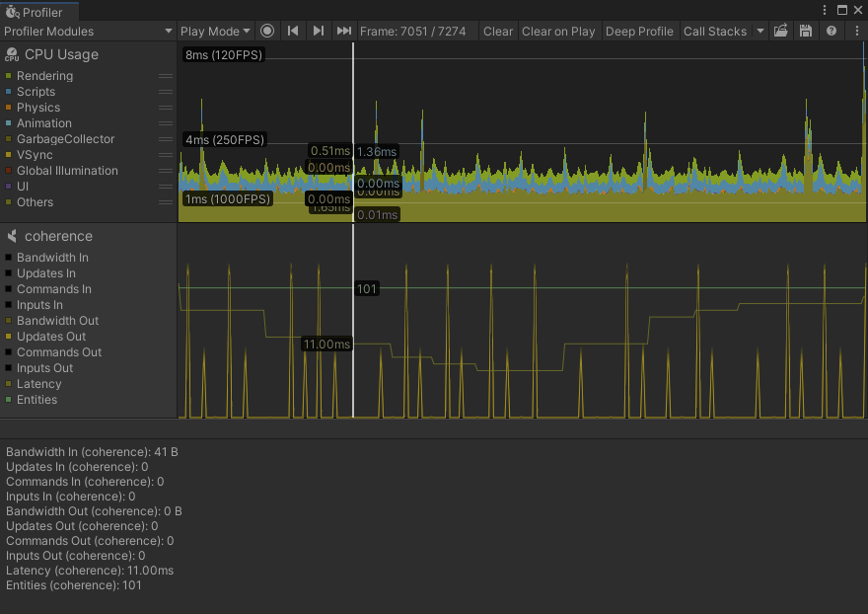Grab the Scripts category reorder handle
This screenshot has width=868, height=614.
point(166,92)
